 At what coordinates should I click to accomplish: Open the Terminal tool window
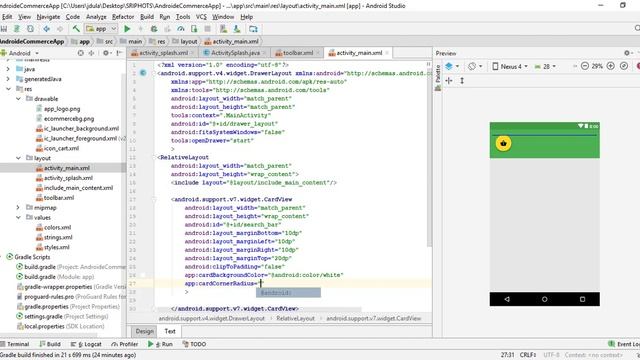pos(15,344)
